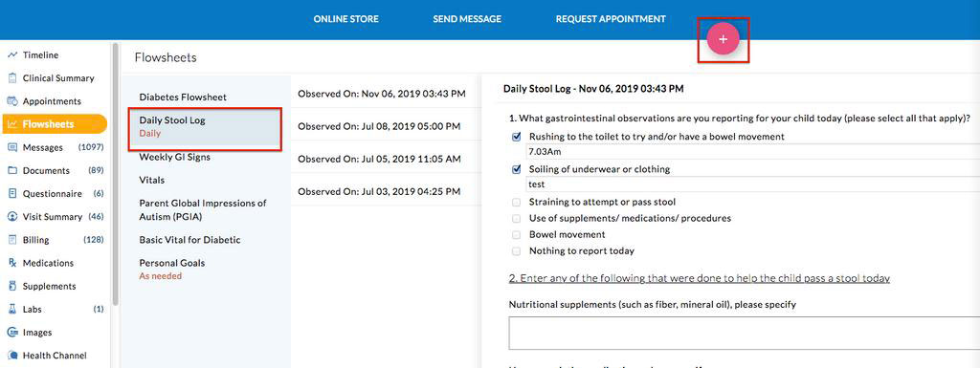Check the Bowel movement checkbox
Viewport: 980px width, 368px height.
tap(516, 234)
